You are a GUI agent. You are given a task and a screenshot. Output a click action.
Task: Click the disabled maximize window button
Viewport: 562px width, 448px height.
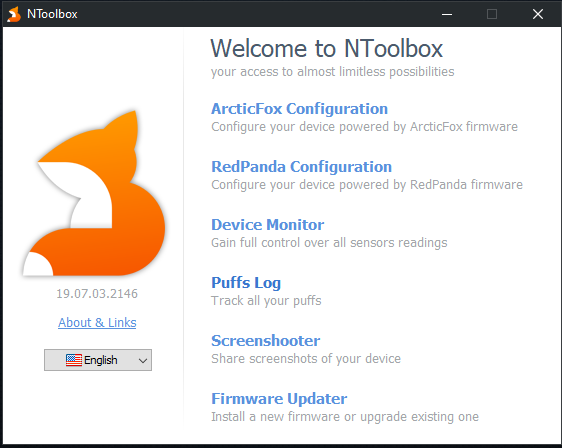492,14
